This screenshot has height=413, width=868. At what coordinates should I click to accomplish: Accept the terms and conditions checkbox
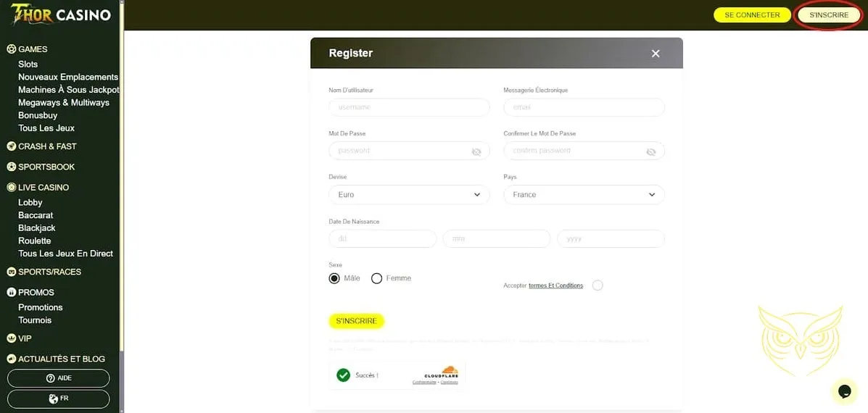point(598,285)
